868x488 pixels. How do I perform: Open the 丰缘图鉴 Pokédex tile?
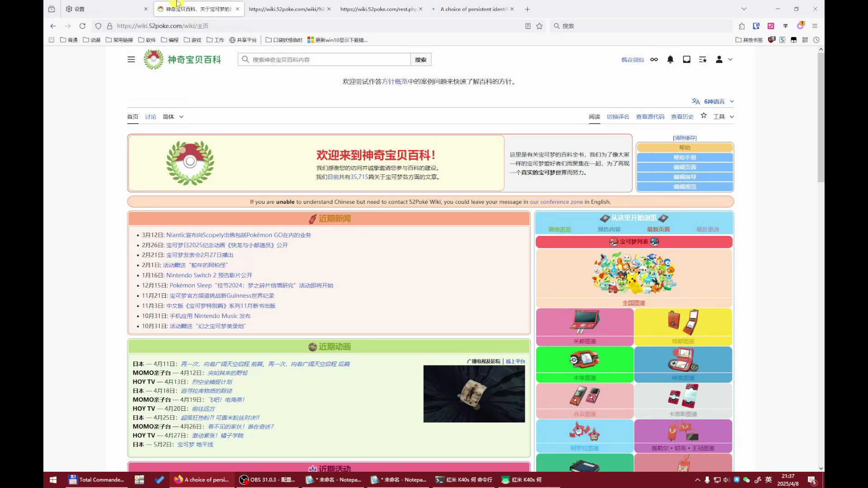(585, 364)
